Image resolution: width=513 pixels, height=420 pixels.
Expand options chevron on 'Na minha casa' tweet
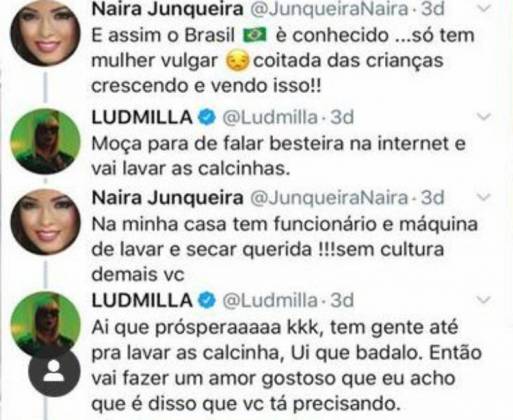[x=483, y=197]
